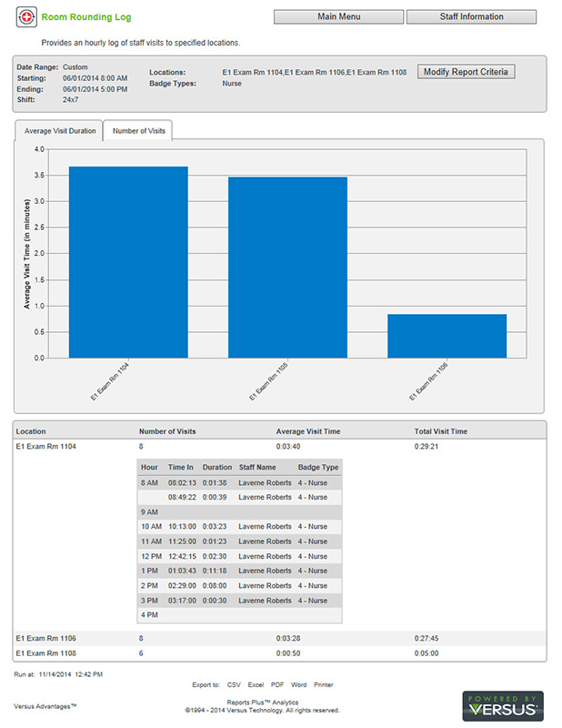Export the report to Word
This screenshot has height=728, width=562.
(x=298, y=684)
